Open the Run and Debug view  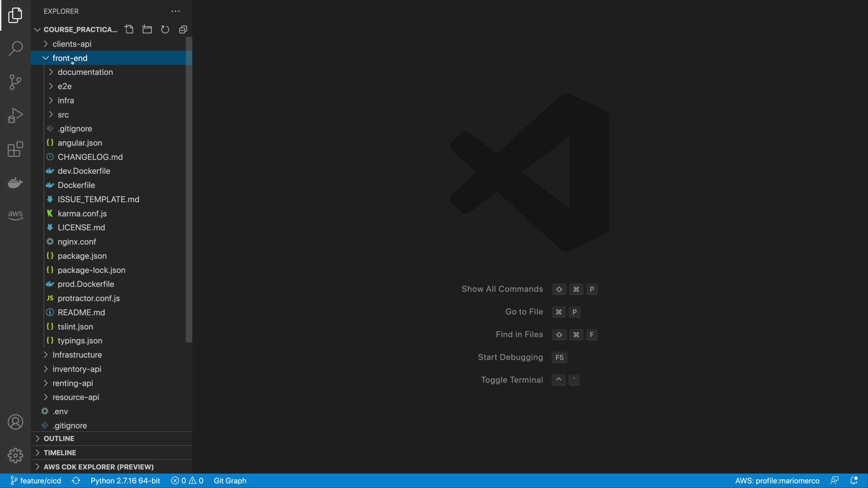15,116
